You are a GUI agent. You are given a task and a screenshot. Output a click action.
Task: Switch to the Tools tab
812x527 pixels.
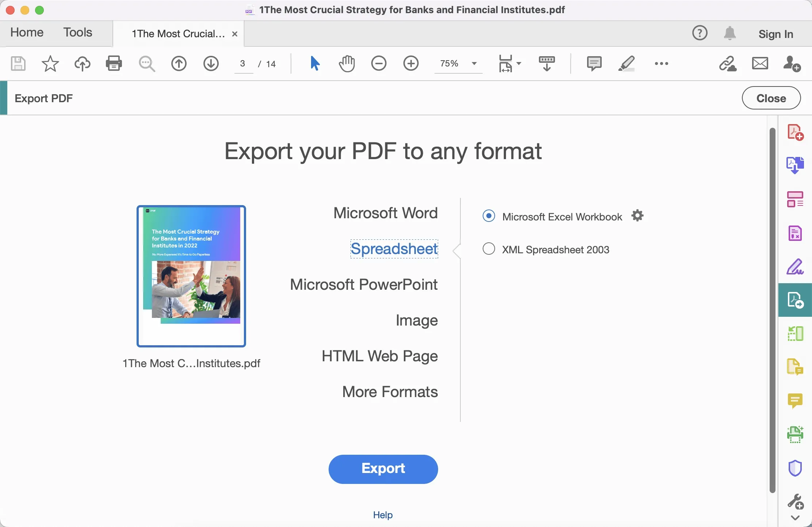click(x=77, y=32)
